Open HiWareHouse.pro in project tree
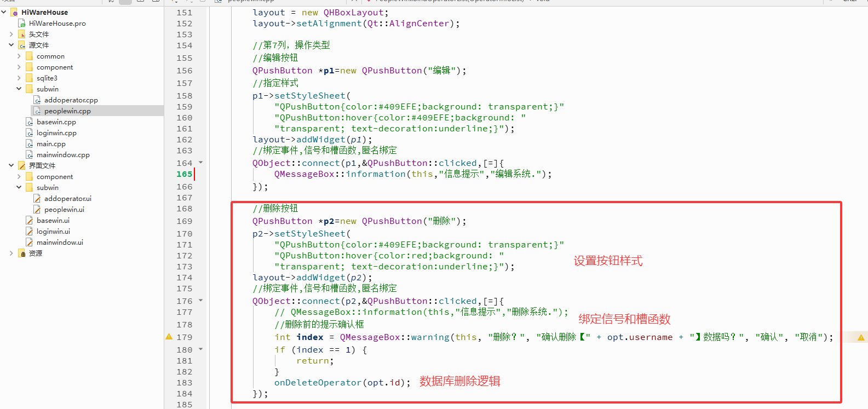Screen dimensions: 868x409 tap(58, 23)
